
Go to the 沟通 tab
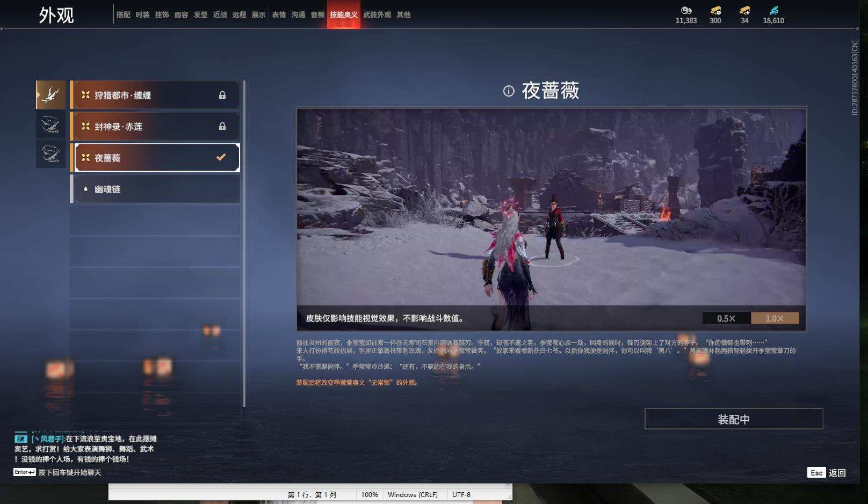298,14
